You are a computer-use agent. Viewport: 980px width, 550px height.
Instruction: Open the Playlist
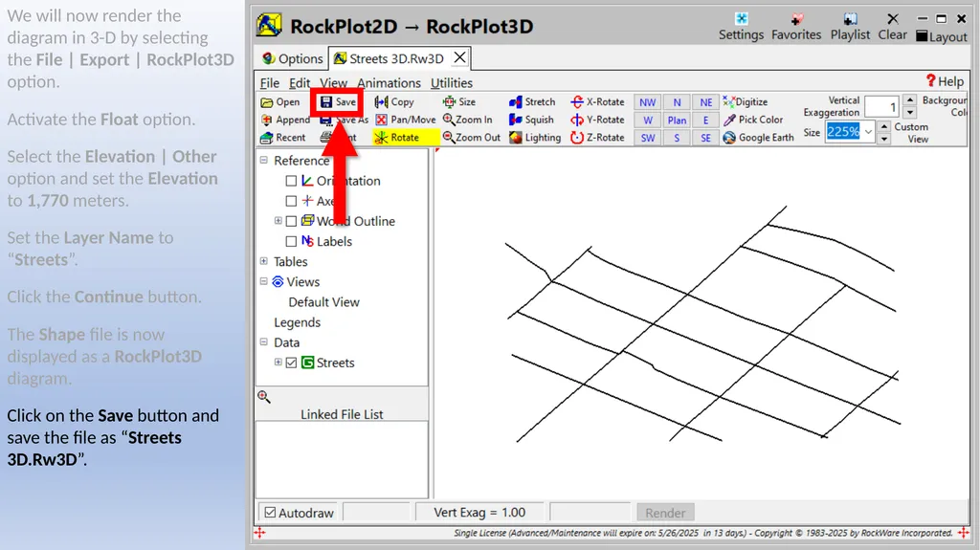pos(850,27)
